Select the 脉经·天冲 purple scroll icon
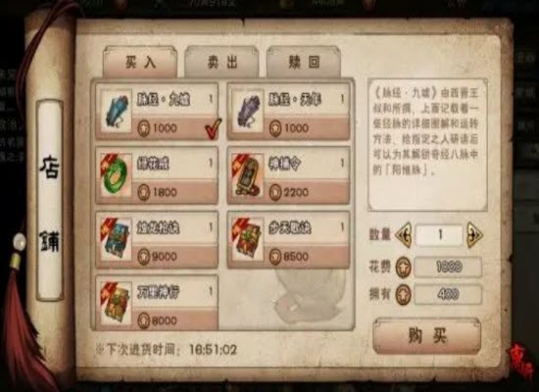Image resolution: width=539 pixels, height=392 pixels. (x=248, y=111)
